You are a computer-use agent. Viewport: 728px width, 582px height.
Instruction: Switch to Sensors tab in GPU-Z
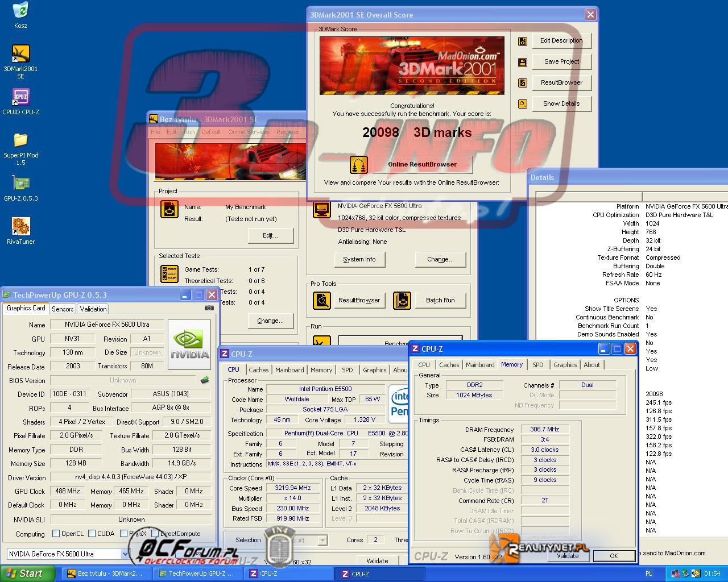pos(63,309)
